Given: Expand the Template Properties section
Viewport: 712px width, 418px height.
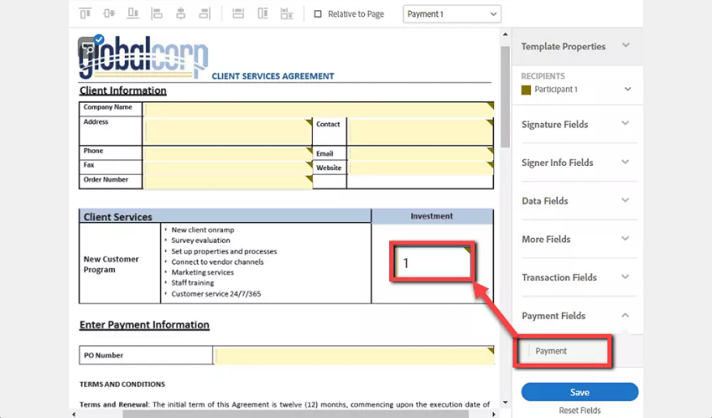Looking at the screenshot, I should pos(575,46).
